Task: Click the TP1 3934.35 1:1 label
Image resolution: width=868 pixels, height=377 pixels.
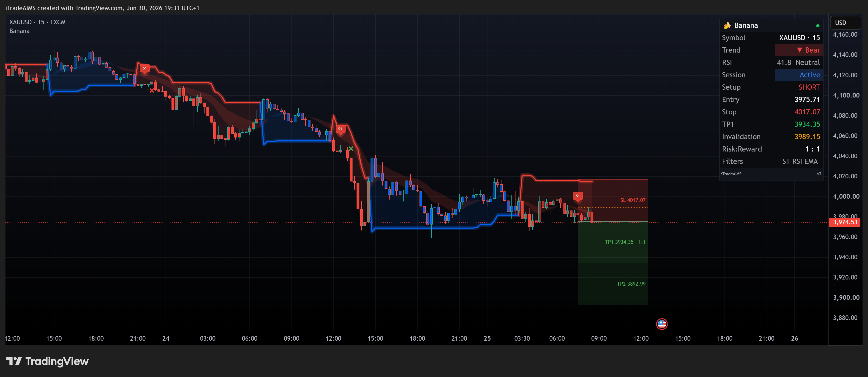Action: [x=625, y=242]
